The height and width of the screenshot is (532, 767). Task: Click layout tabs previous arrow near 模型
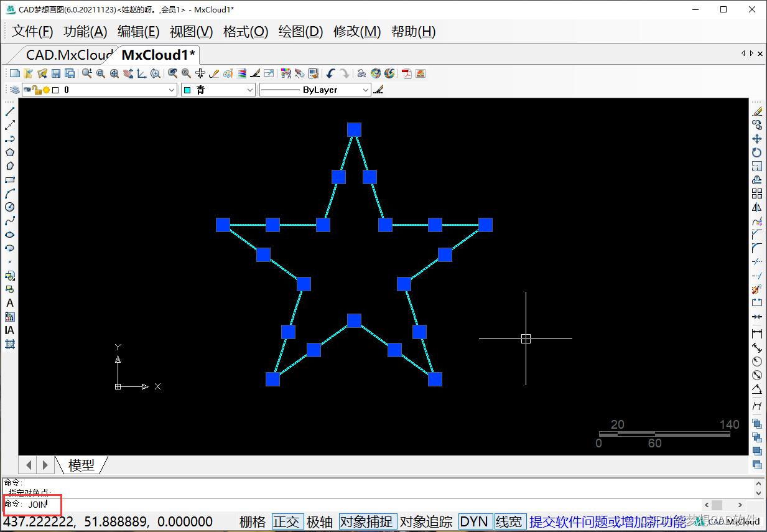click(x=29, y=465)
